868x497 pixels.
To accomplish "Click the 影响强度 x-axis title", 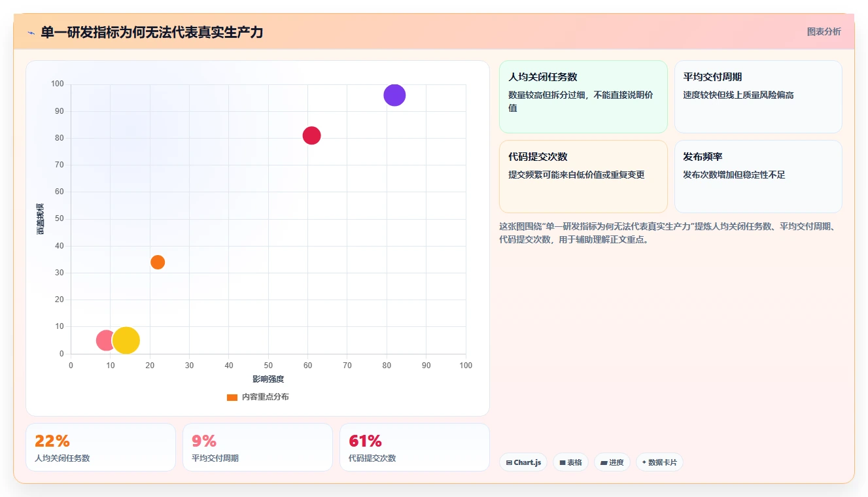I will point(268,379).
